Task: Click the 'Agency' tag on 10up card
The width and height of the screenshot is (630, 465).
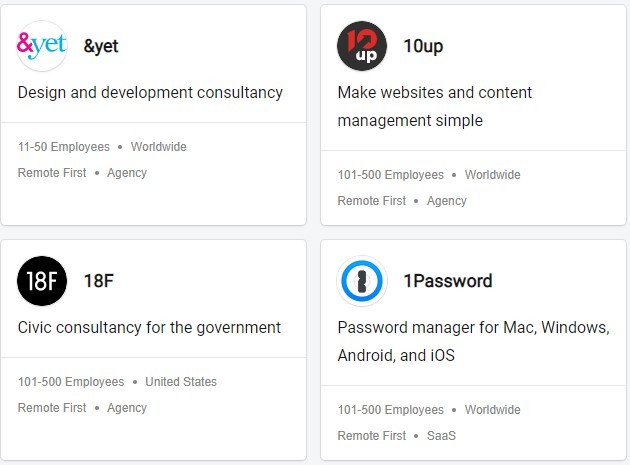Action: click(446, 201)
